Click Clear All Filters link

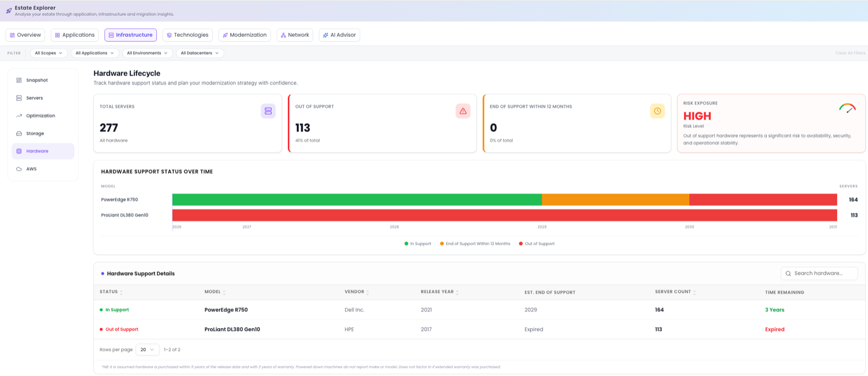850,53
